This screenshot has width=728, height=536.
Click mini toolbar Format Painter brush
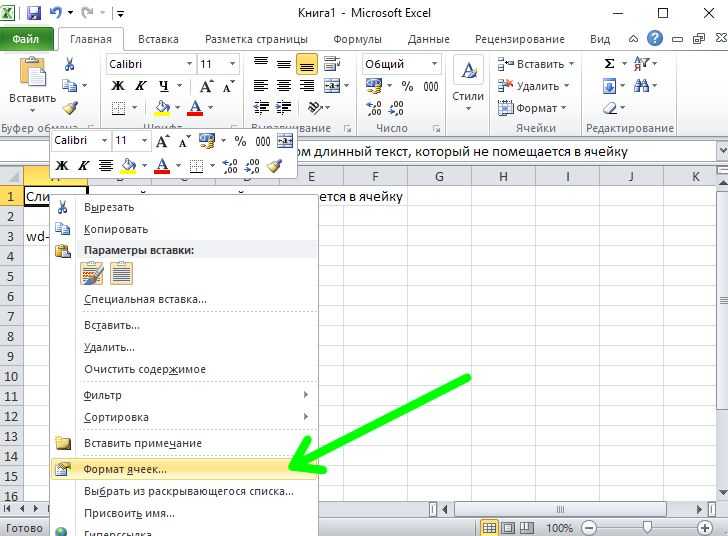[274, 165]
